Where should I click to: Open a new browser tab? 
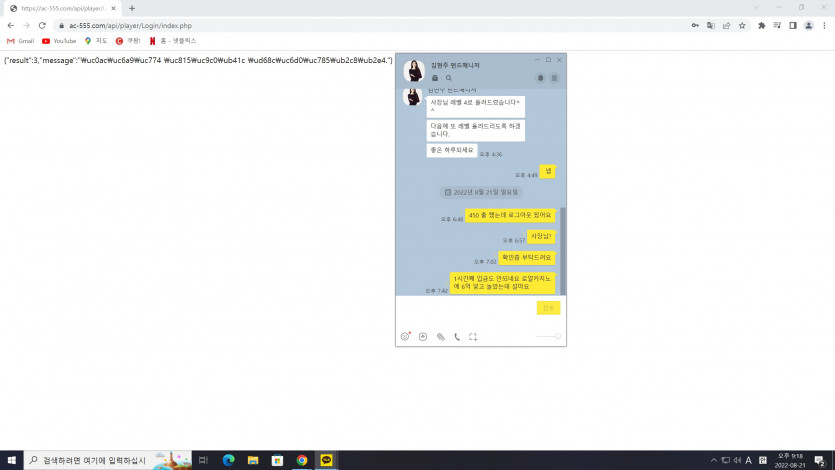[x=132, y=9]
